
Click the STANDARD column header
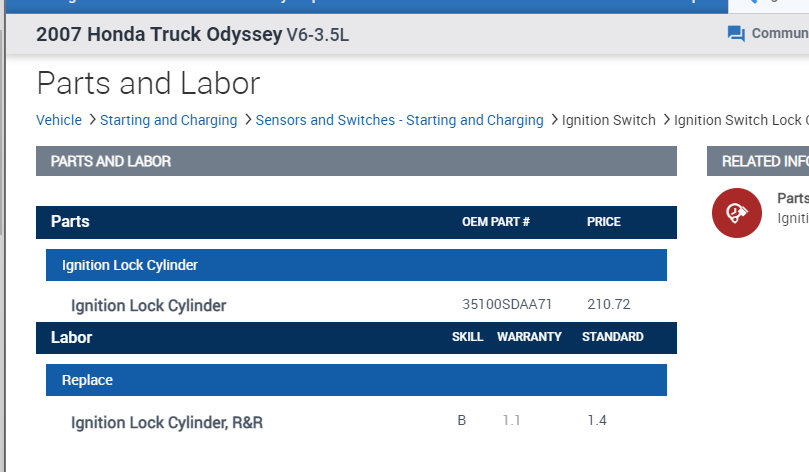(x=612, y=337)
